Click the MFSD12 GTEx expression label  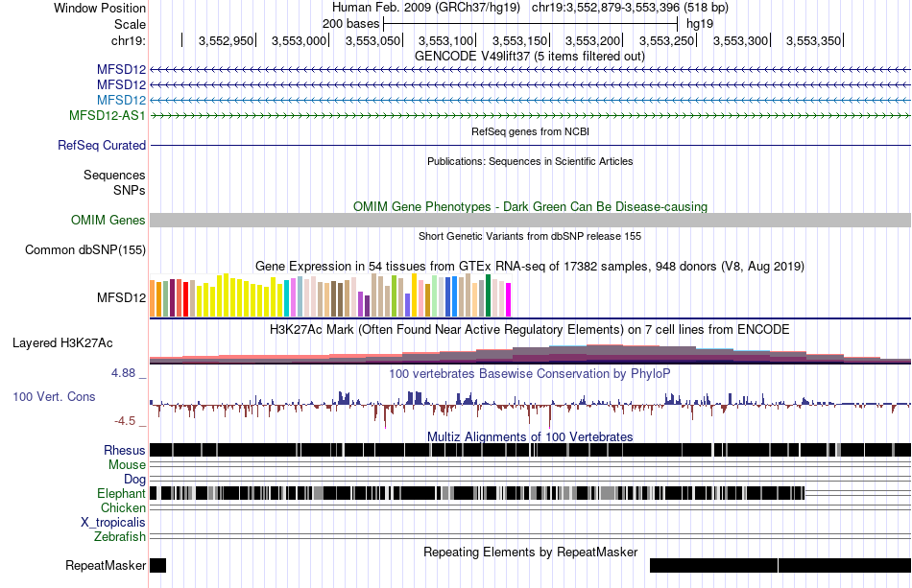point(122,298)
